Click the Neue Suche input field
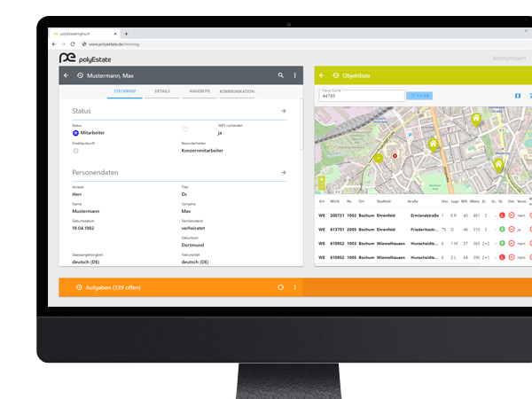The image size is (532, 399). pyautogui.click(x=359, y=96)
